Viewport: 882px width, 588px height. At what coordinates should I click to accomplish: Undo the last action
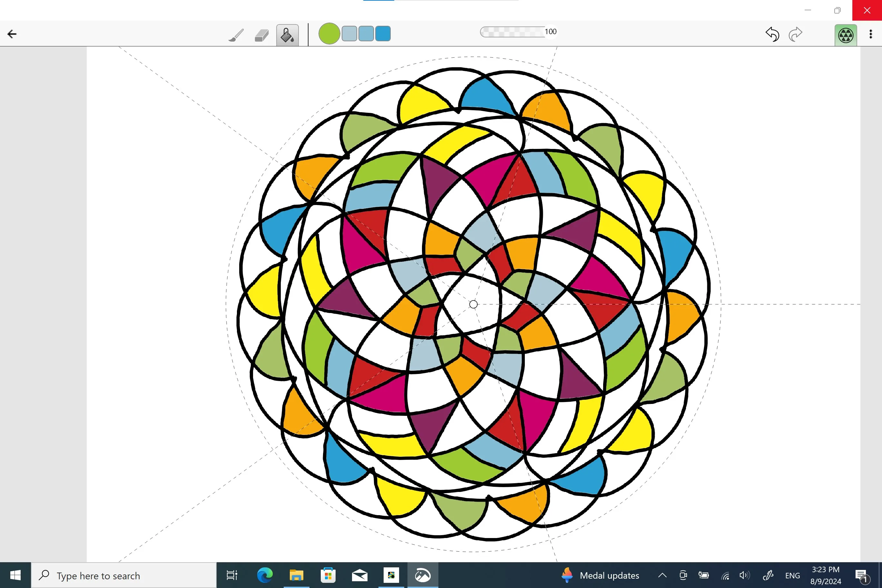pos(772,34)
